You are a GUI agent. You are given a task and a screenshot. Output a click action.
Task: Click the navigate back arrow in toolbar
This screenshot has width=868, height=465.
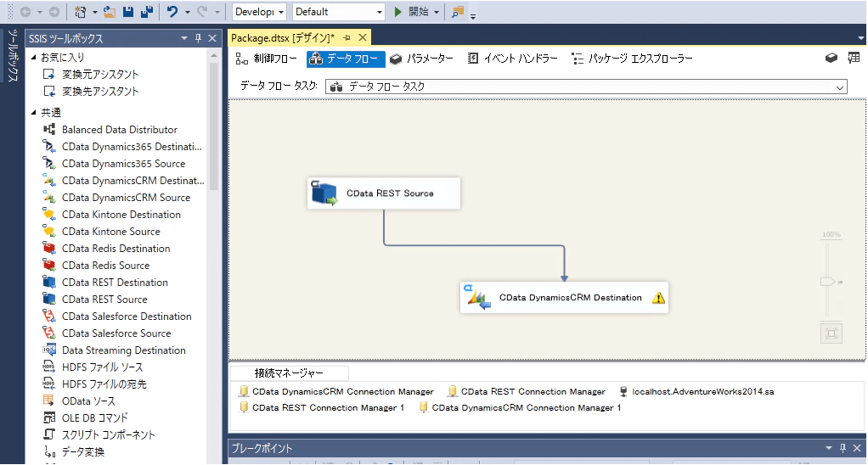pos(25,12)
